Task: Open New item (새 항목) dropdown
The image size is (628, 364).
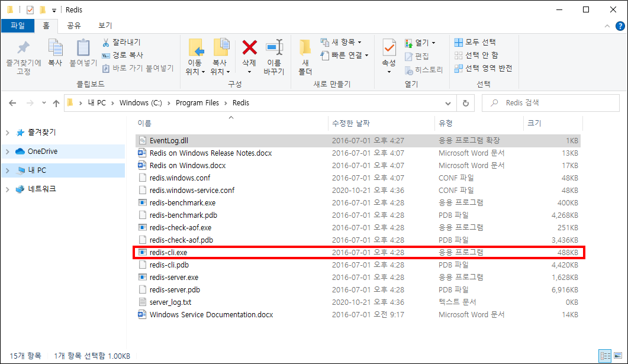Action: [x=342, y=42]
